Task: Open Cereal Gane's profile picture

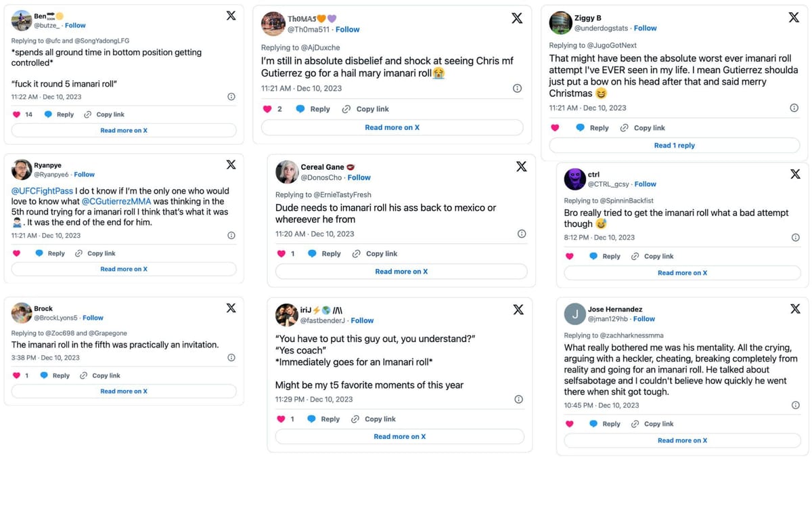Action: [287, 172]
